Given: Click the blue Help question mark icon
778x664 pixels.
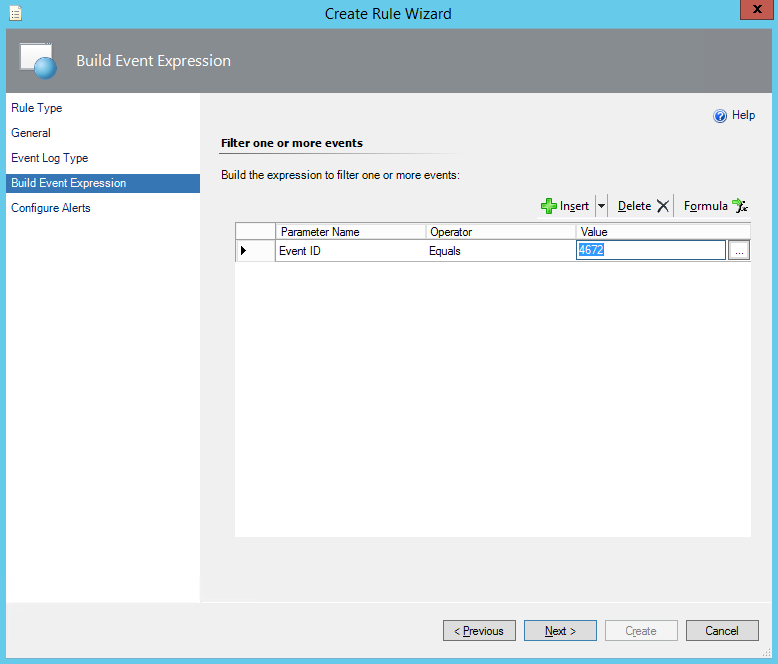Looking at the screenshot, I should point(719,116).
